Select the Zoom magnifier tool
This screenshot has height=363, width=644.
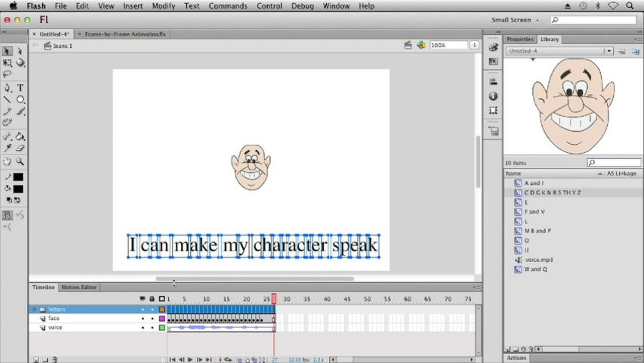tap(20, 162)
